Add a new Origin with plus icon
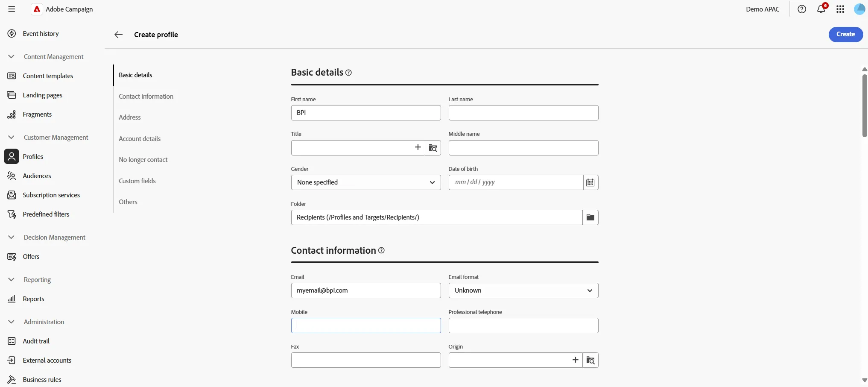Image resolution: width=868 pixels, height=387 pixels. (x=575, y=360)
